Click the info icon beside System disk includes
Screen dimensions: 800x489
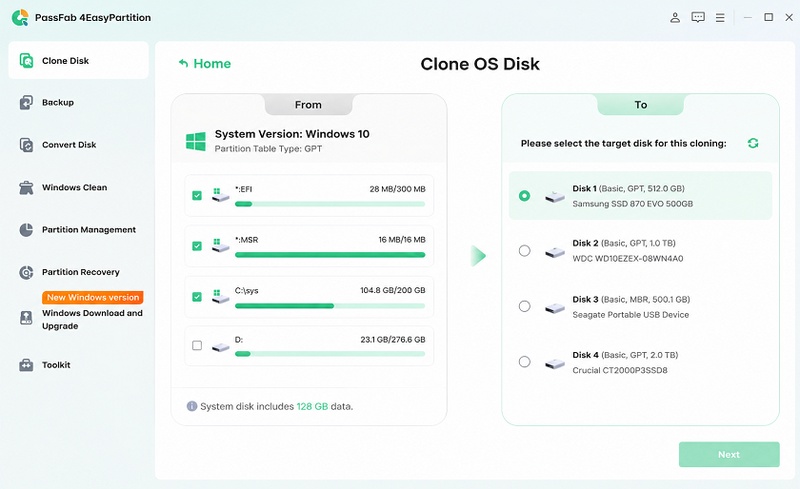(192, 406)
